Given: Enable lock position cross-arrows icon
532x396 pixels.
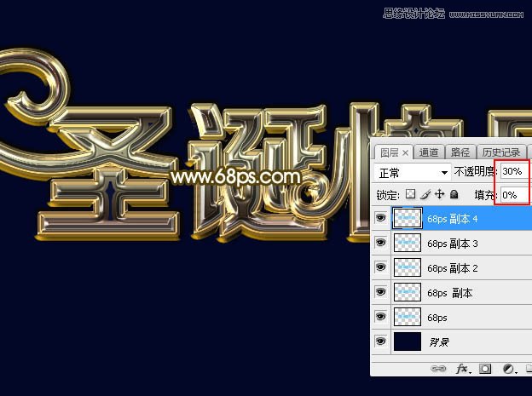Looking at the screenshot, I should click(439, 194).
